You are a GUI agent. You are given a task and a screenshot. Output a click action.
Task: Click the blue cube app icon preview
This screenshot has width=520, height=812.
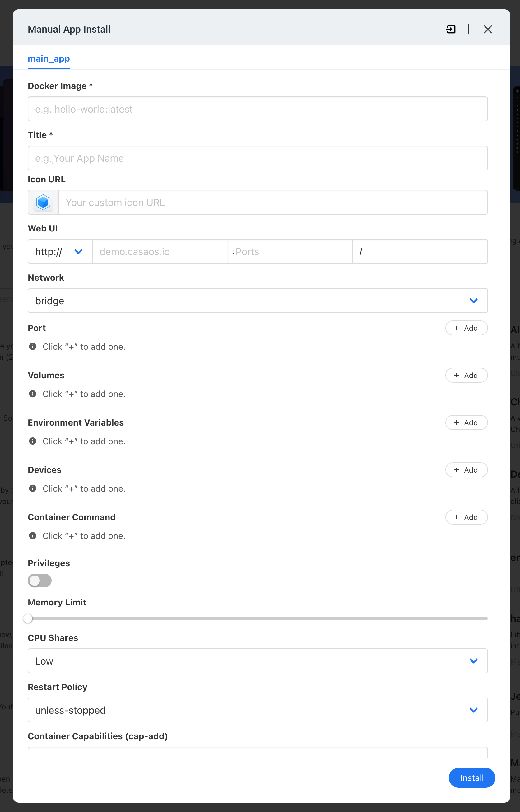[43, 202]
